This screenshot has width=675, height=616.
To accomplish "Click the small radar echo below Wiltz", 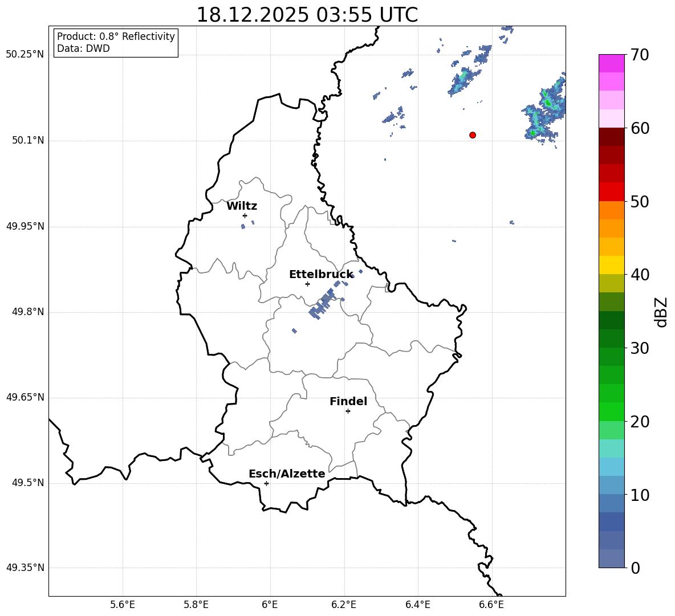I will (243, 226).
